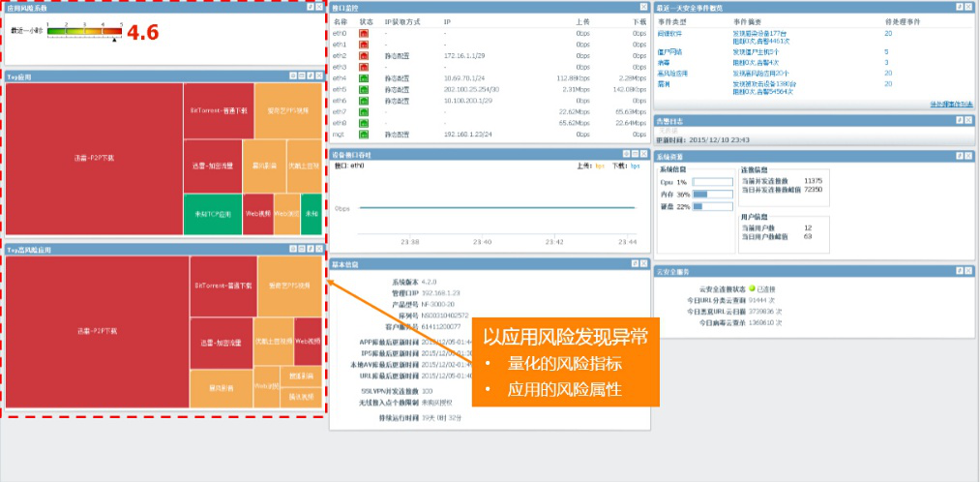
Task: Open the 间谍软件 event type link
Action: [x=670, y=33]
